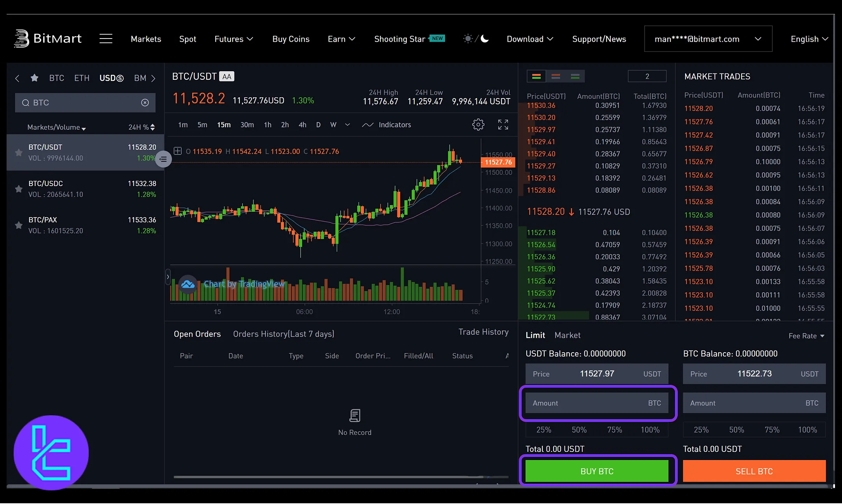Viewport: 842px width, 504px height.
Task: Open Spot trading menu
Action: (188, 39)
